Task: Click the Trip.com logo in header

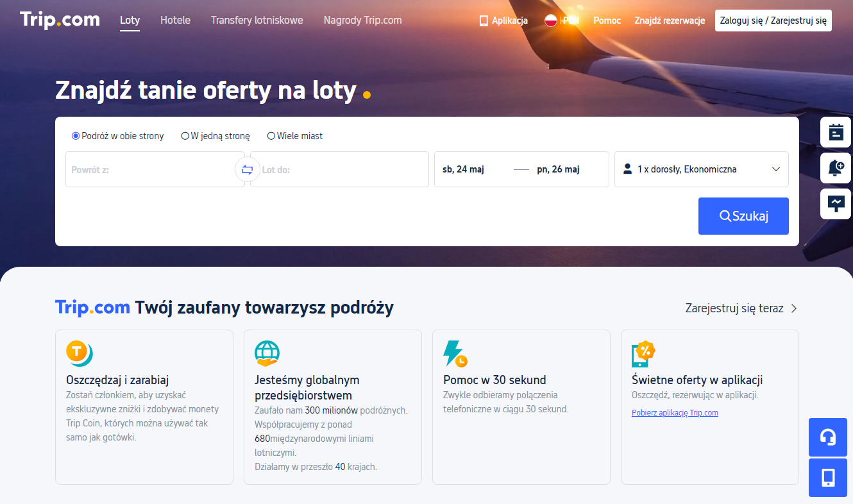Action: coord(60,20)
